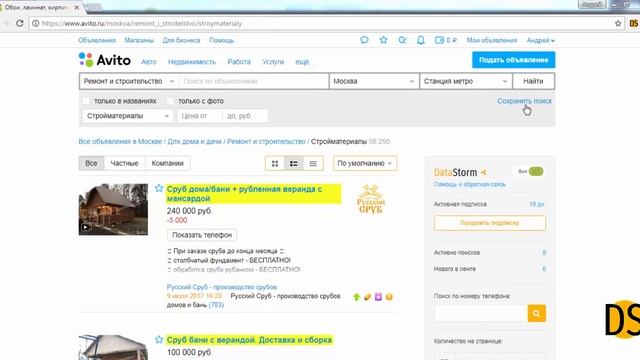The height and width of the screenshot is (360, 640).
Task: Open 'Станция метро' dropdown
Action: click(466, 81)
